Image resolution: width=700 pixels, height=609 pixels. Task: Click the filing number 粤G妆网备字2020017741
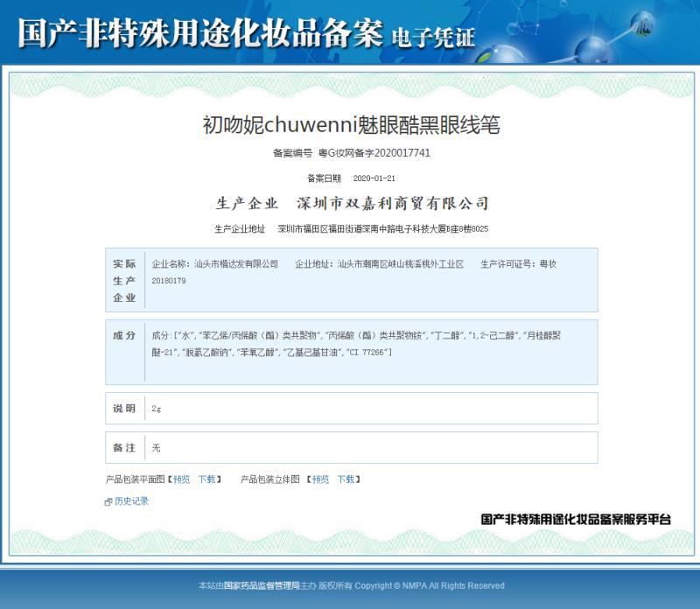[374, 153]
